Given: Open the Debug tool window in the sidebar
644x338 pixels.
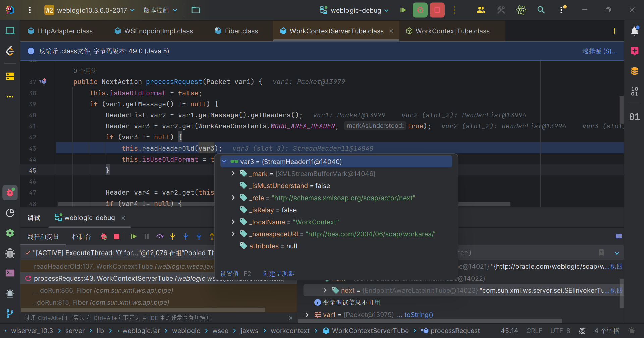Looking at the screenshot, I should (x=10, y=192).
